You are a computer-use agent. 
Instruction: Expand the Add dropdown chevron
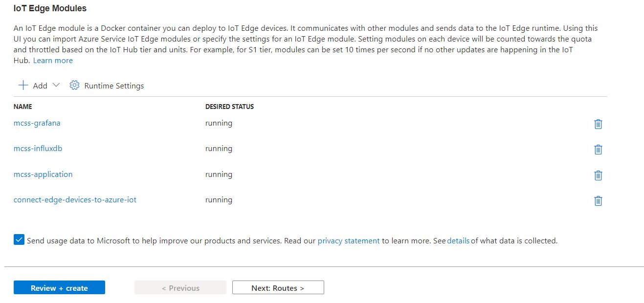coord(56,85)
